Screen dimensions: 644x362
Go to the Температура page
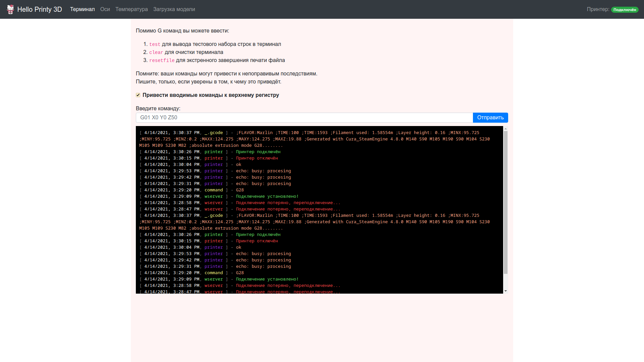pos(131,9)
